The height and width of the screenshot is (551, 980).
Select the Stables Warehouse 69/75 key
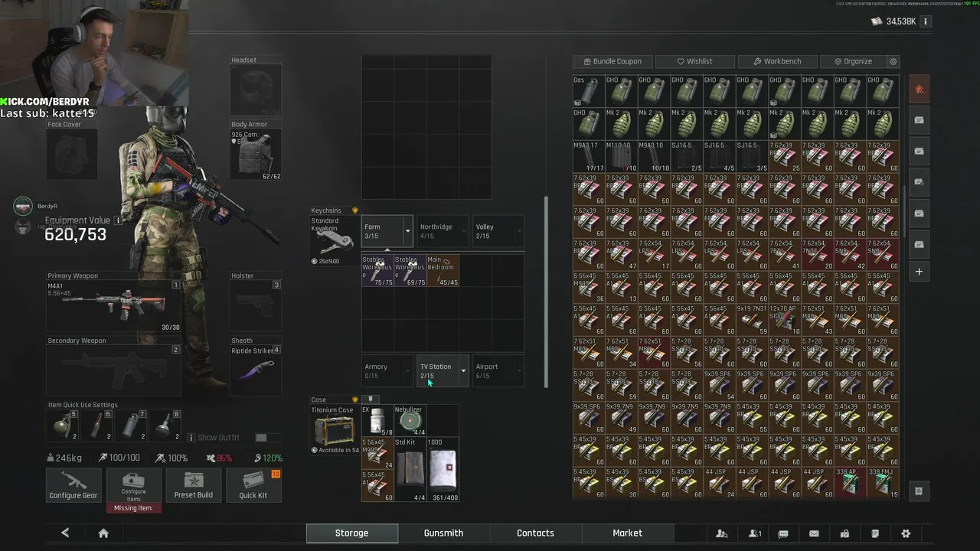[410, 271]
